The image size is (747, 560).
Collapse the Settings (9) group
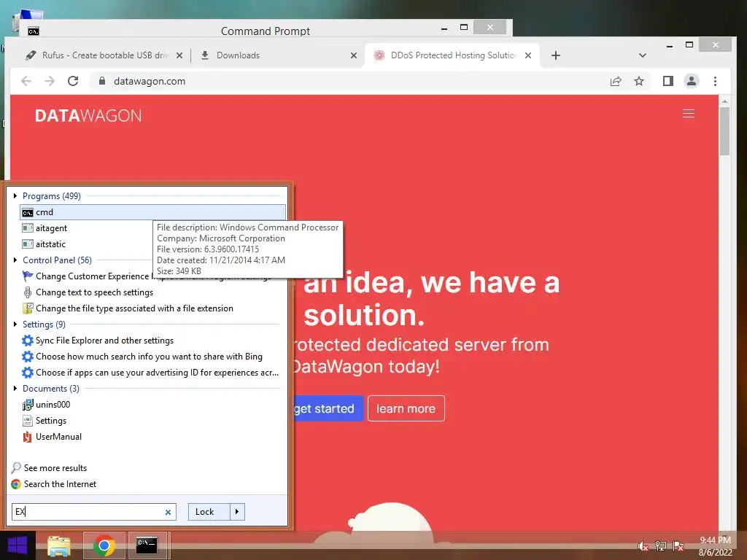(16, 324)
